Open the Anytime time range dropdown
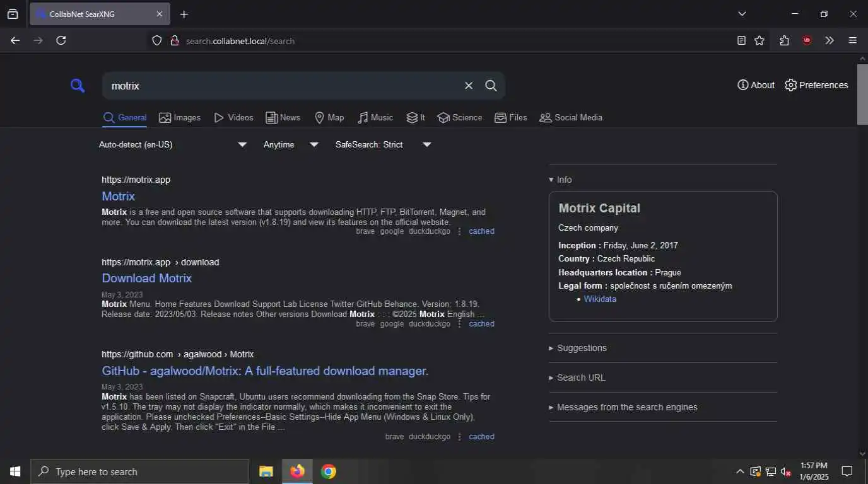 coord(291,145)
